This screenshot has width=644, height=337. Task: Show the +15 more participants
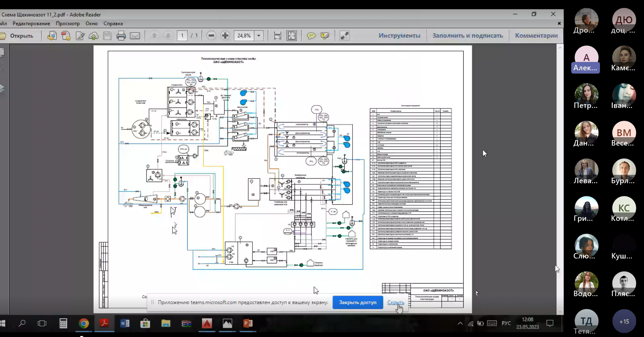pyautogui.click(x=624, y=321)
